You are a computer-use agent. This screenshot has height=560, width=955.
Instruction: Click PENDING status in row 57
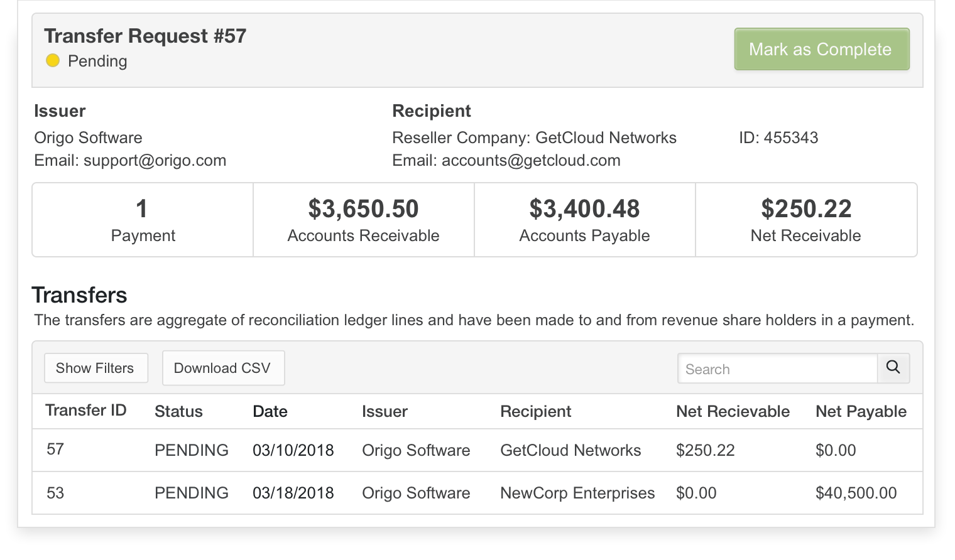pos(192,450)
